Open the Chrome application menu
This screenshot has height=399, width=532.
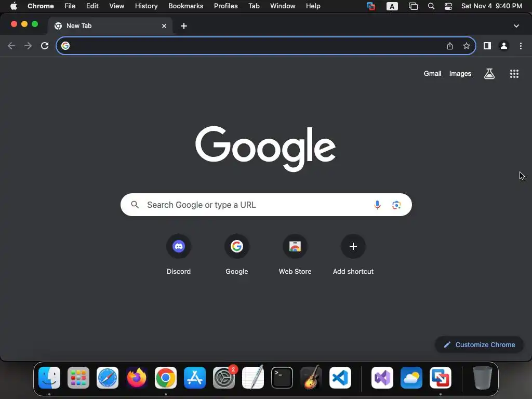(41, 6)
